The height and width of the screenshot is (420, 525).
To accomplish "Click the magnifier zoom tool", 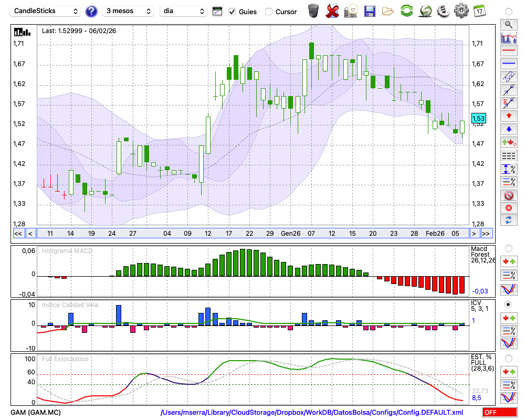I will 508,24.
